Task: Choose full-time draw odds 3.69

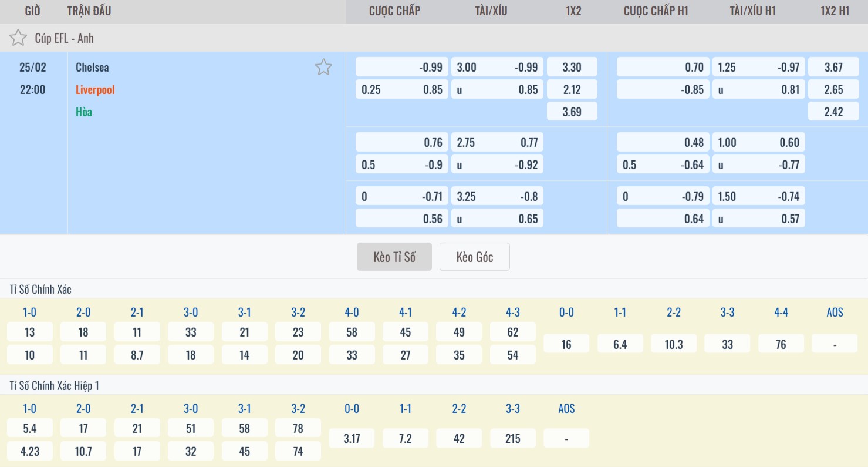Action: [572, 112]
